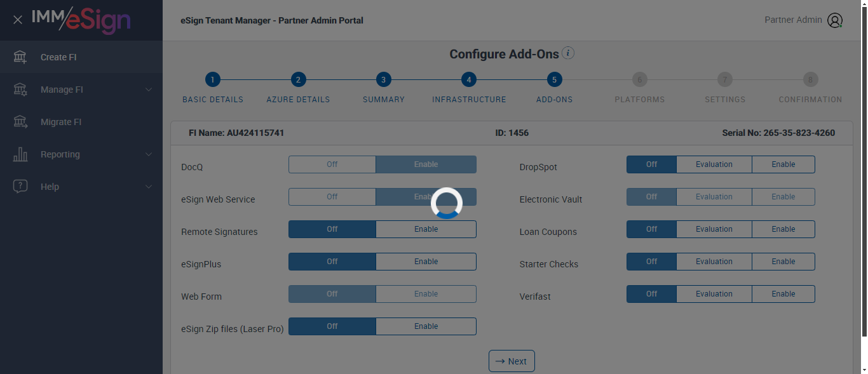Image resolution: width=868 pixels, height=374 pixels.
Task: Click the Migrate FI icon
Action: click(20, 122)
